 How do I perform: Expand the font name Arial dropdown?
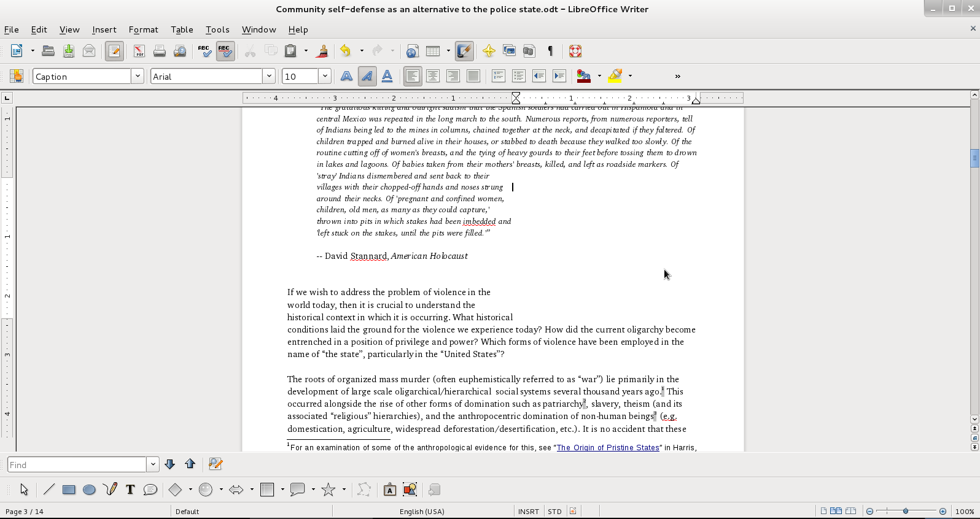pos(269,76)
